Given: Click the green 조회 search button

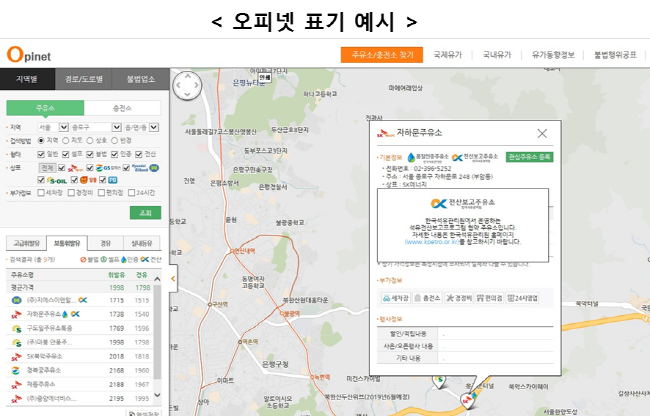Looking at the screenshot, I should pos(146,213).
